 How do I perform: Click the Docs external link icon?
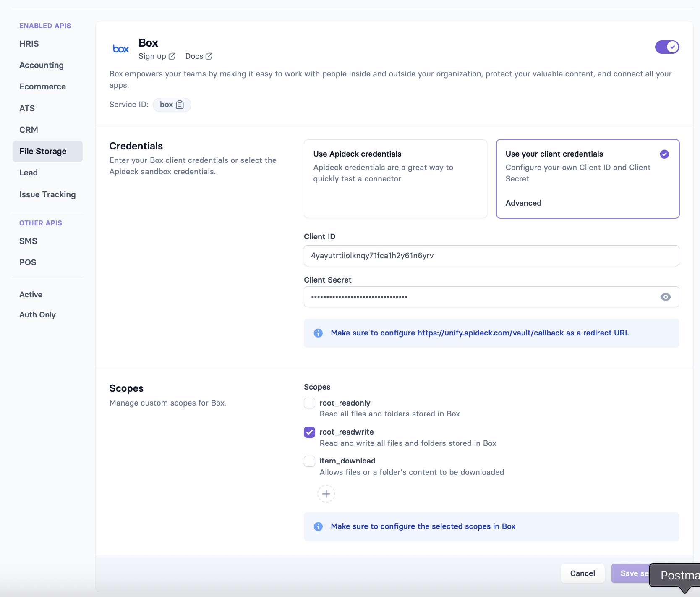tap(209, 56)
